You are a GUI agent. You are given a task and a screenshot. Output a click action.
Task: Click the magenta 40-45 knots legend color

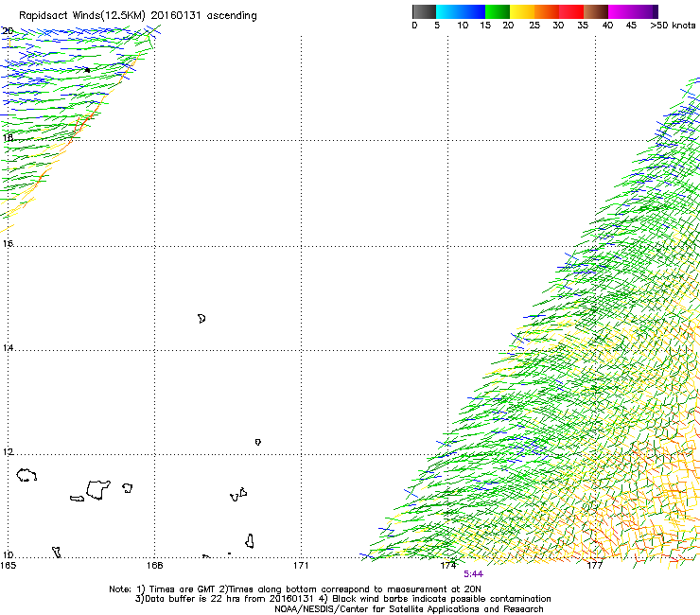[x=621, y=11]
